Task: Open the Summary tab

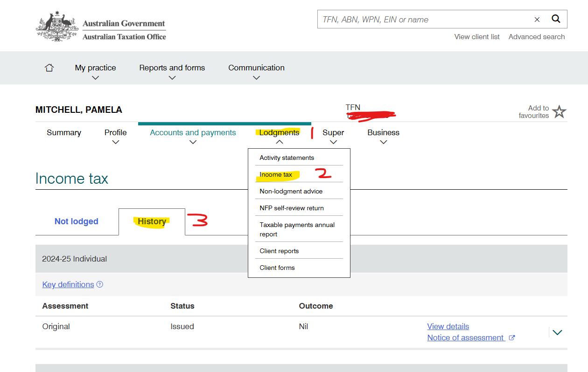Action: click(64, 133)
